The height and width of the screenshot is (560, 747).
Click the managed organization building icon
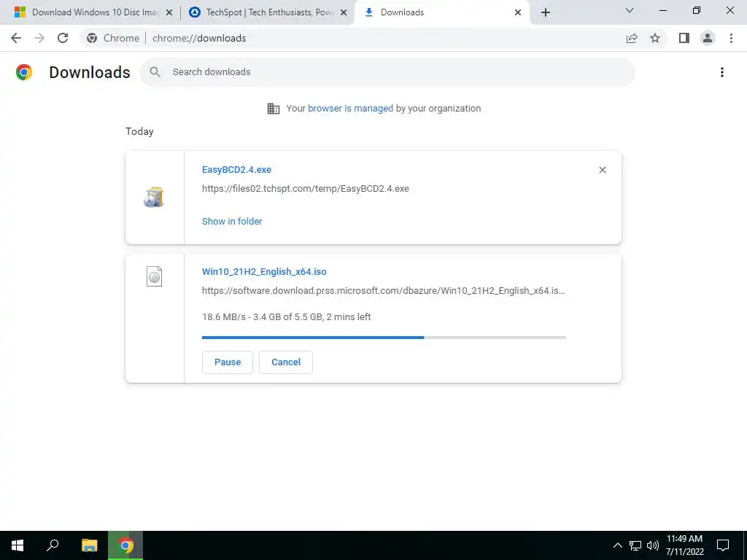pos(274,109)
